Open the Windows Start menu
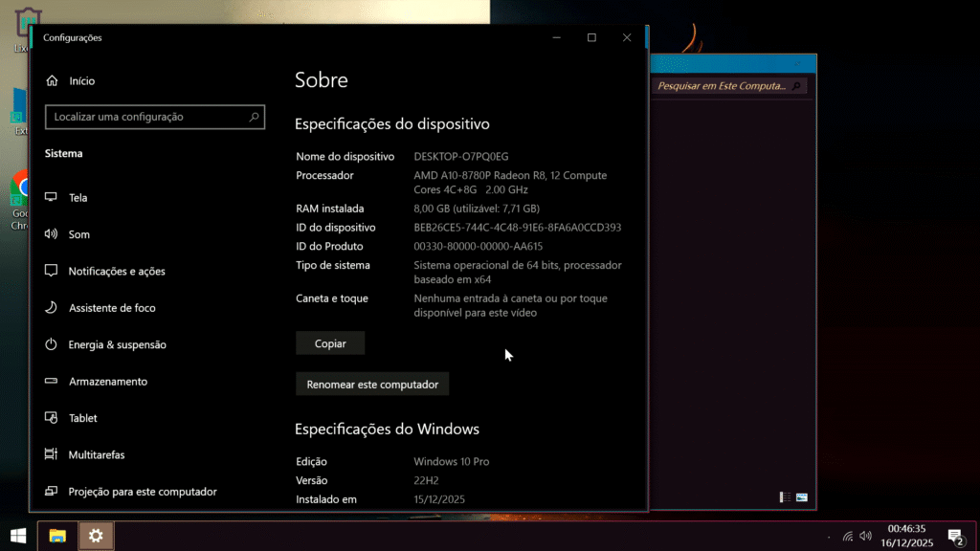The height and width of the screenshot is (551, 980). 17,536
